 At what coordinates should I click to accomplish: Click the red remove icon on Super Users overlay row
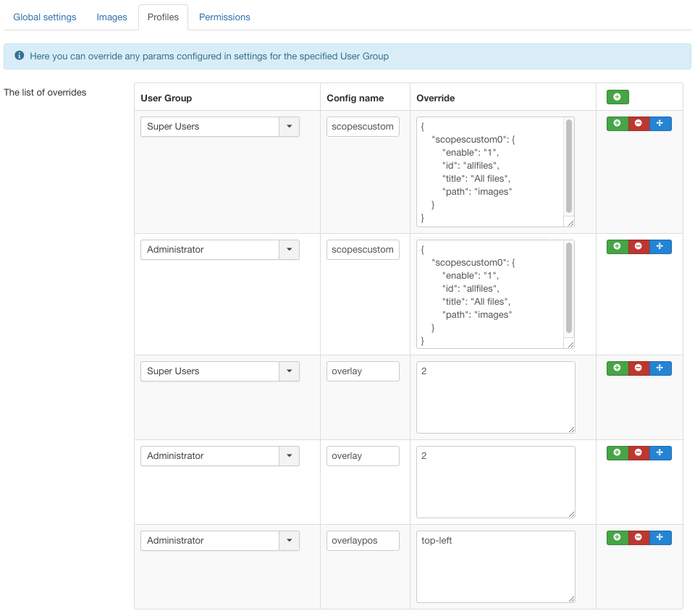(639, 368)
